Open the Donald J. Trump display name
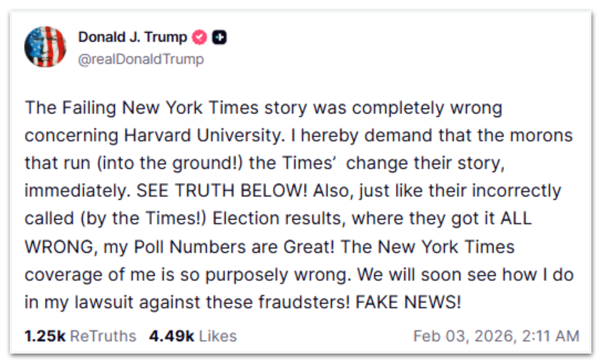 coord(133,37)
